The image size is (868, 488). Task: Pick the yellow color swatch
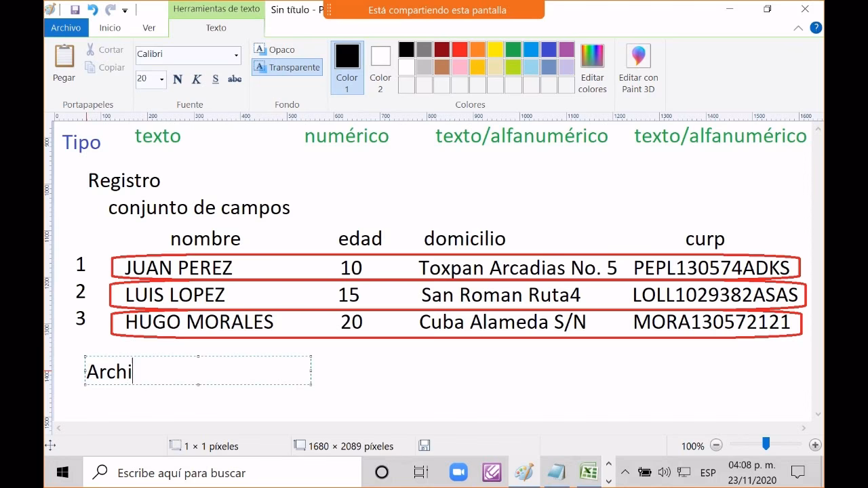[496, 49]
